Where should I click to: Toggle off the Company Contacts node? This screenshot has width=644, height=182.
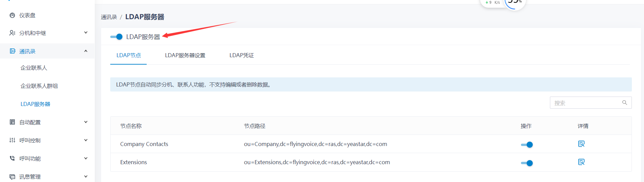pyautogui.click(x=527, y=145)
